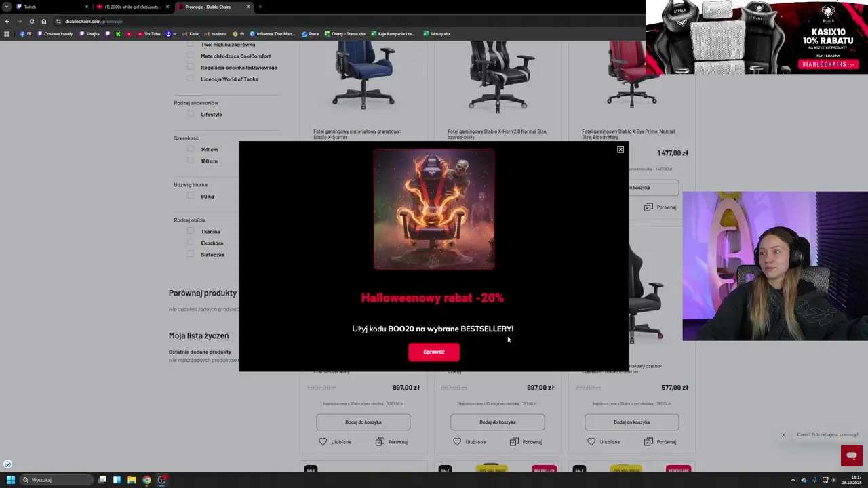
Task: Open the Czołowe kanały bookmark
Action: coord(56,34)
